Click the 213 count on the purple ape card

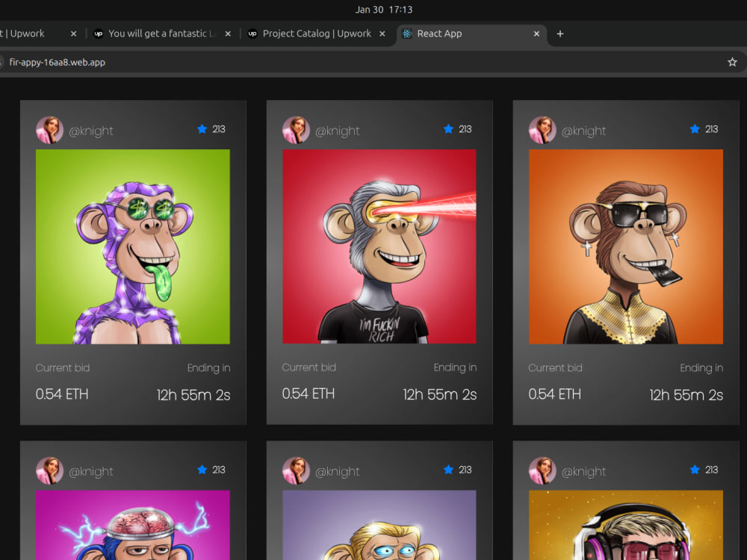(219, 129)
